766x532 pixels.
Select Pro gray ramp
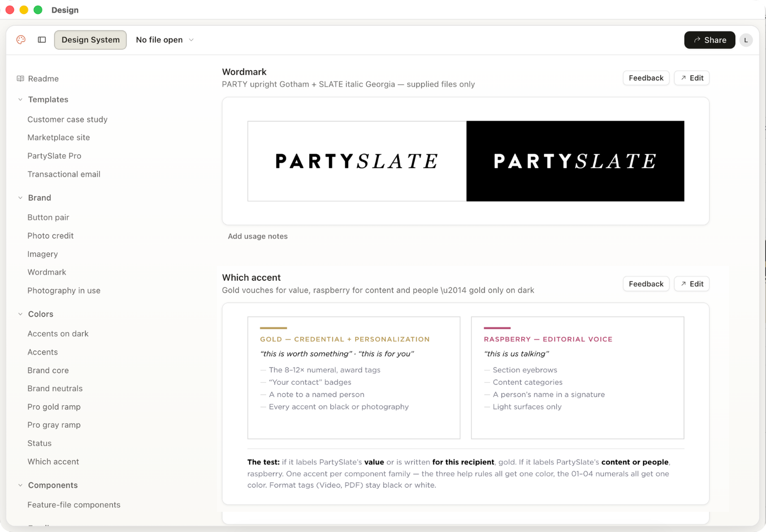54,425
